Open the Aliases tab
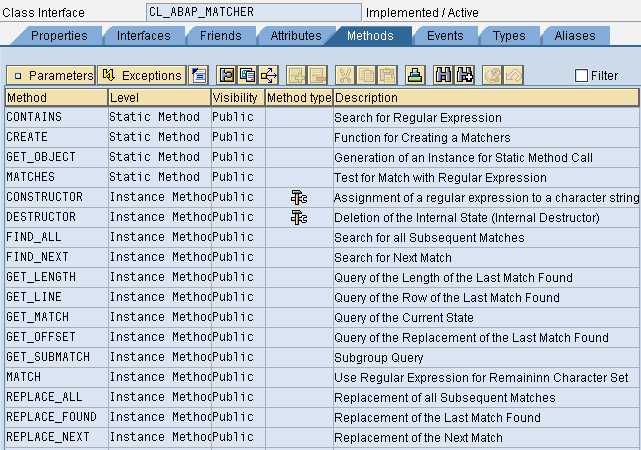The width and height of the screenshot is (641, 450). tap(575, 36)
